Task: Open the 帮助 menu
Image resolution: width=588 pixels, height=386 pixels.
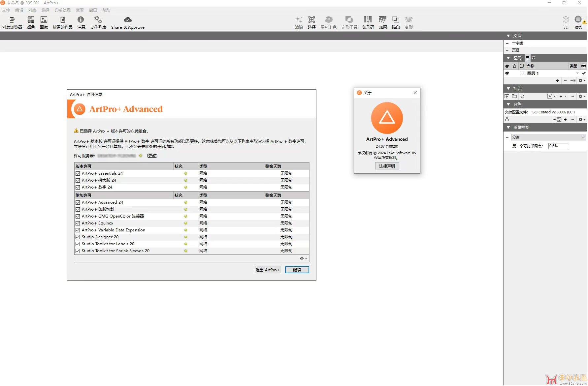Action: 106,10
